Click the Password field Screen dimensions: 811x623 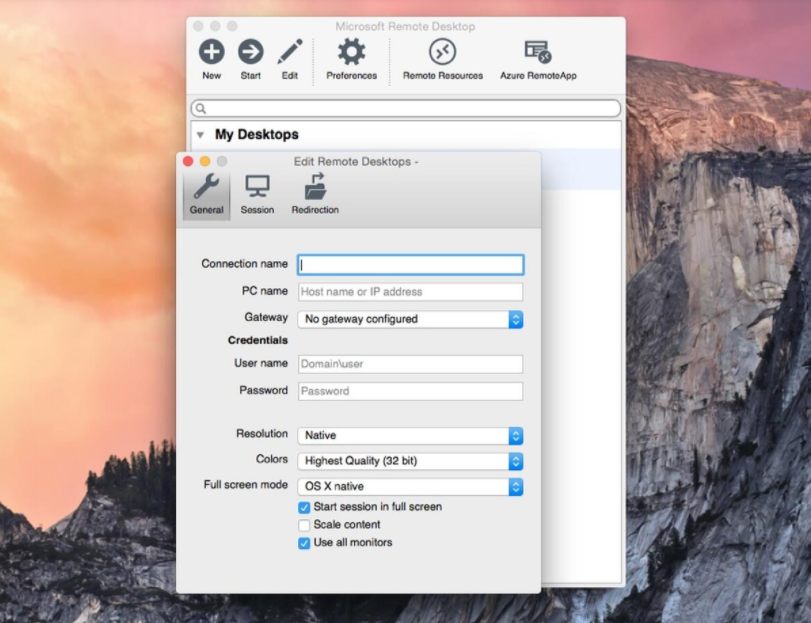pyautogui.click(x=411, y=391)
